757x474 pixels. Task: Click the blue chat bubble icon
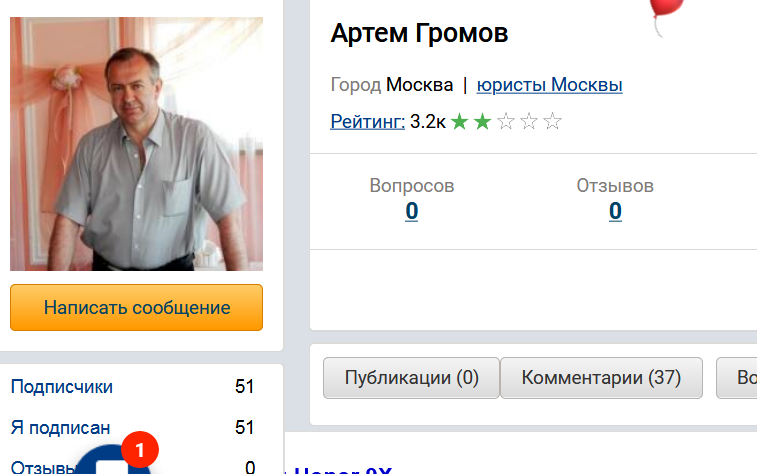[112, 461]
